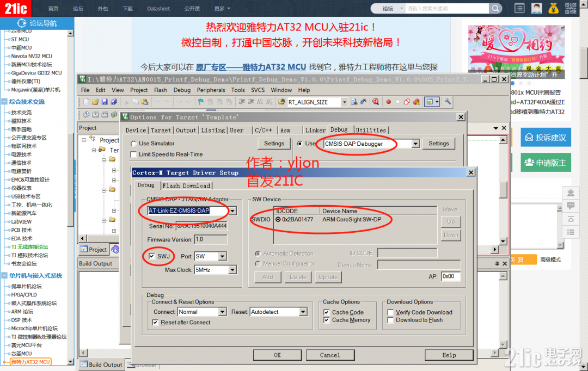This screenshot has height=371, width=588.
Task: Click the browse button beside RT_ALIGN_SIZE combo
Action: pos(354,102)
